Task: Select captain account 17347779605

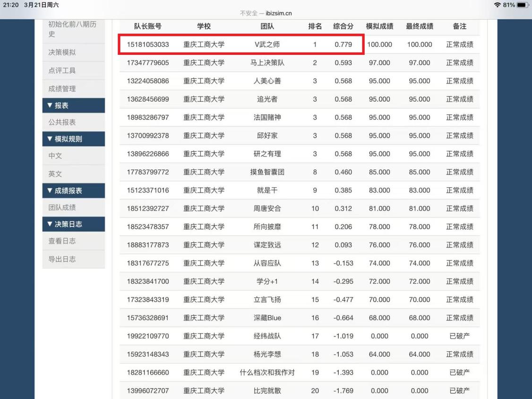Action: pyautogui.click(x=147, y=63)
